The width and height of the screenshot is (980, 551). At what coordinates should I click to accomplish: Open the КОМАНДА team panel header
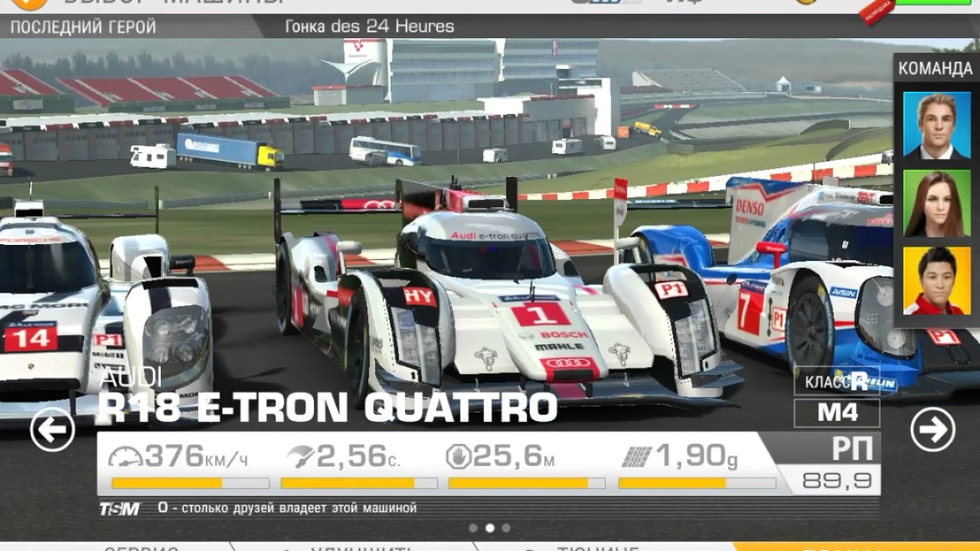pyautogui.click(x=936, y=69)
